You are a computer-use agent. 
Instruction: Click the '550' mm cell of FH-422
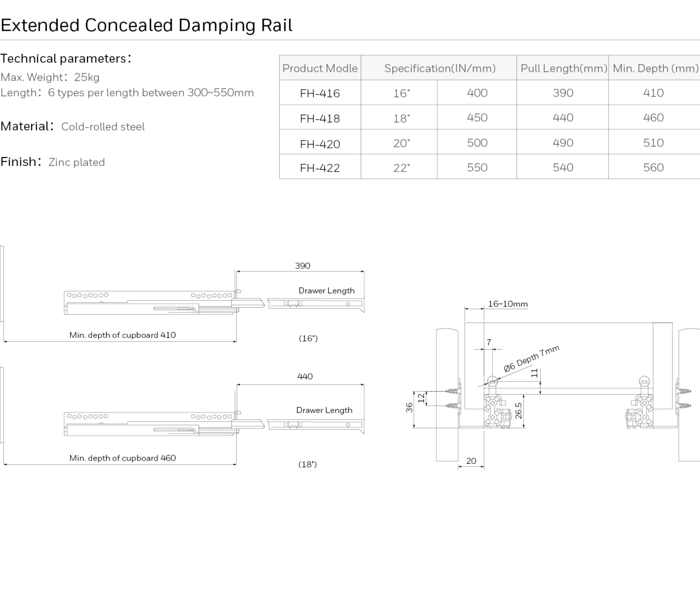[x=477, y=168]
